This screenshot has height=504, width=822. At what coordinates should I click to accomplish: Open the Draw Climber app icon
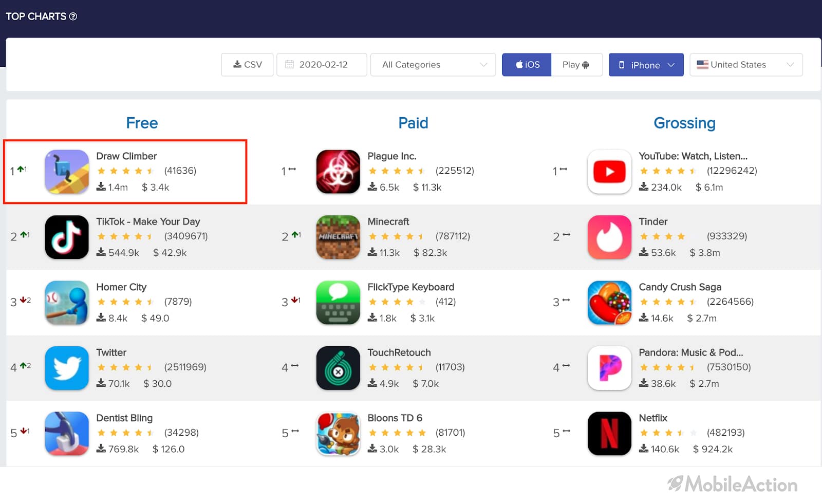click(x=67, y=172)
